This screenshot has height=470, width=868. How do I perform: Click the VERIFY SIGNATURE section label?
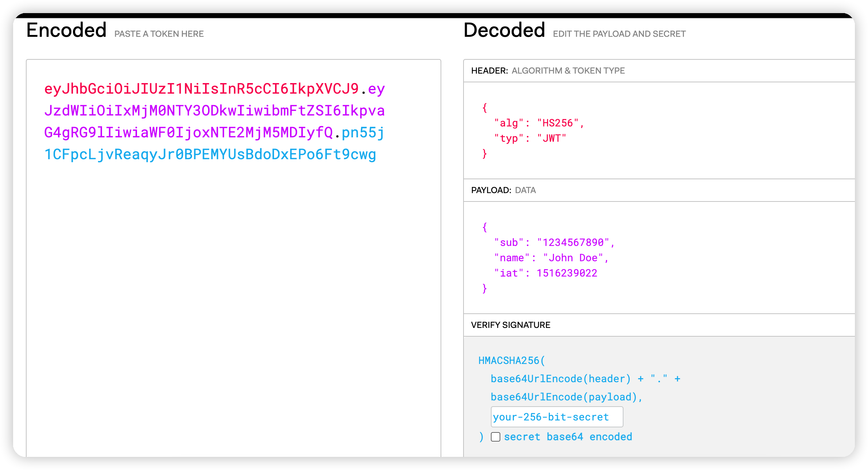click(x=511, y=325)
